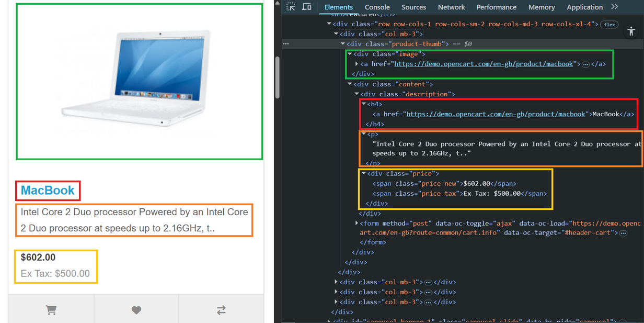Switch to the Elements tab

tap(339, 7)
